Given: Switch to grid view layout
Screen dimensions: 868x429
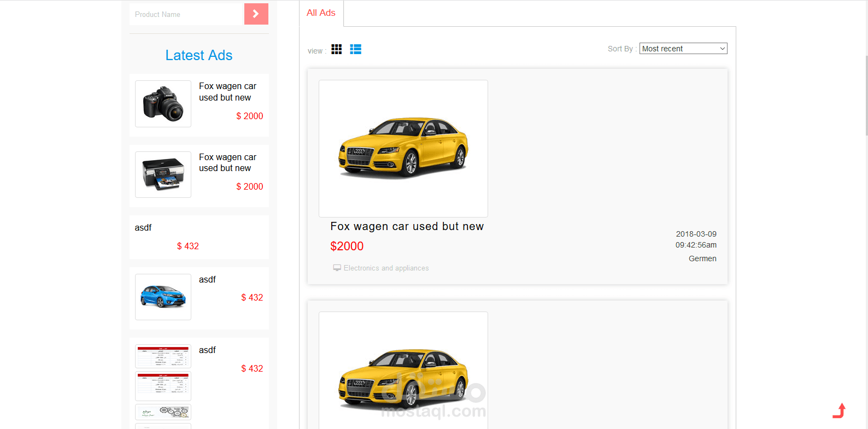Looking at the screenshot, I should (x=337, y=49).
